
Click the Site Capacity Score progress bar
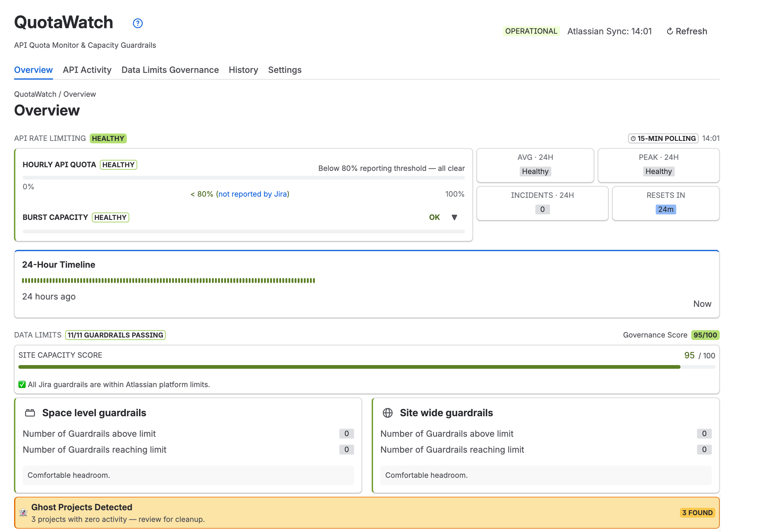pyautogui.click(x=367, y=367)
